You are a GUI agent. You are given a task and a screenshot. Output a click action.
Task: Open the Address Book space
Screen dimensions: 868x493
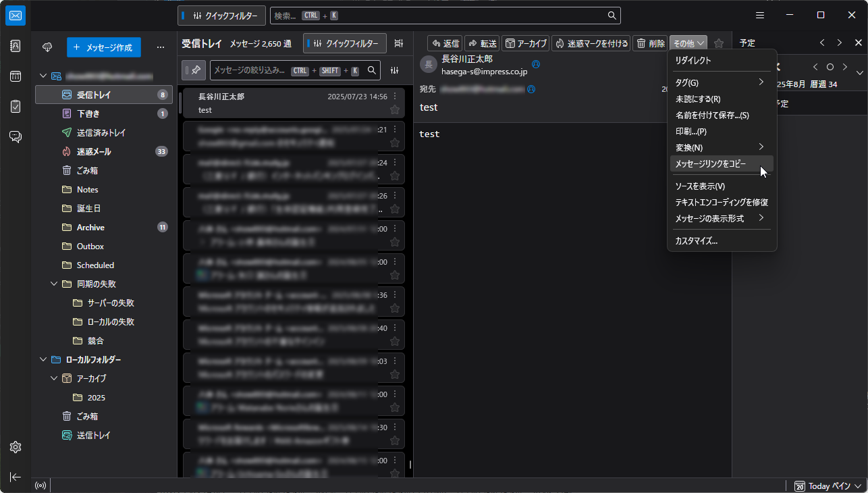(x=15, y=46)
